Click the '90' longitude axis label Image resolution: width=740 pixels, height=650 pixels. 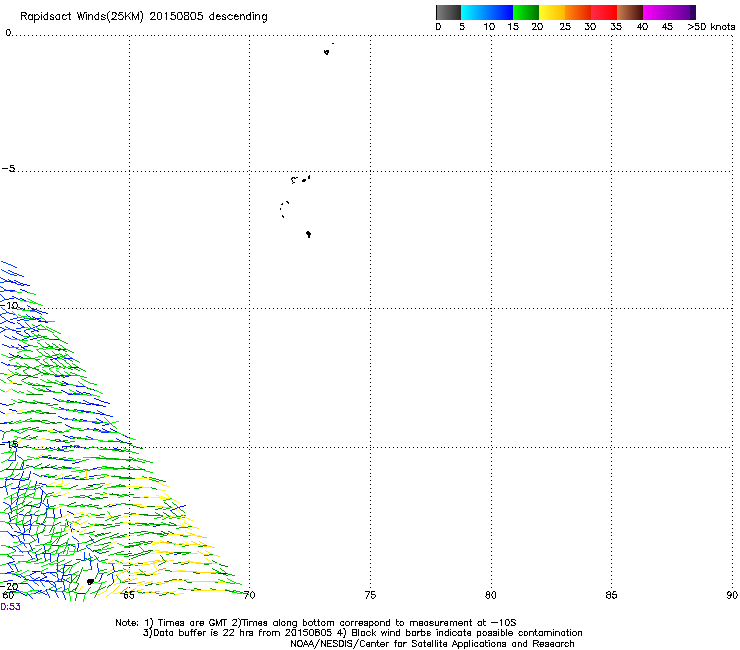(732, 595)
